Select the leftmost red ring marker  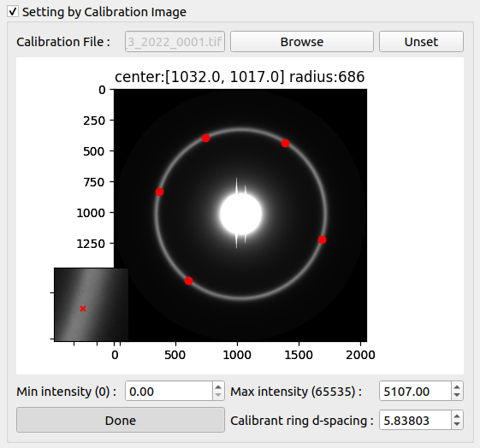pos(159,192)
